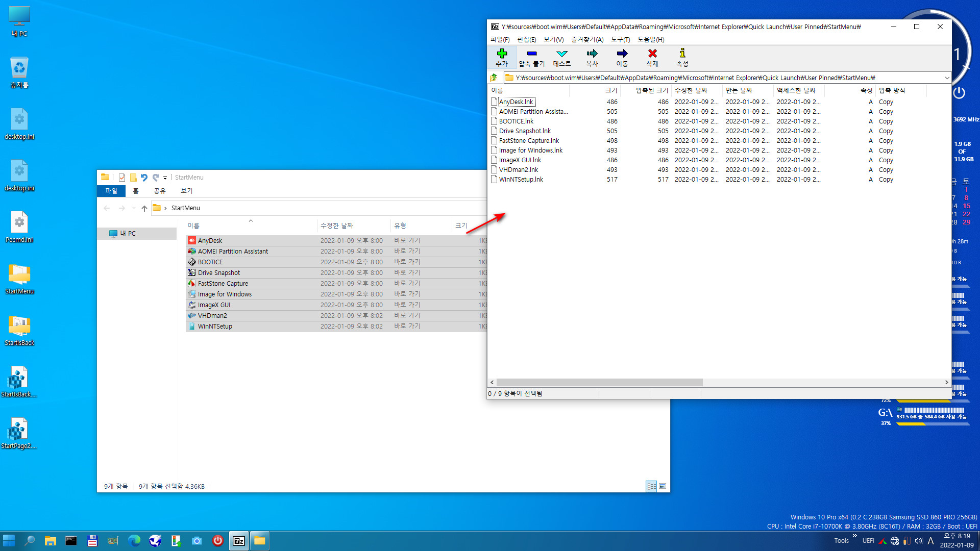Viewport: 980px width, 551px height.
Task: Open the 도구(T) tools menu
Action: pos(620,39)
